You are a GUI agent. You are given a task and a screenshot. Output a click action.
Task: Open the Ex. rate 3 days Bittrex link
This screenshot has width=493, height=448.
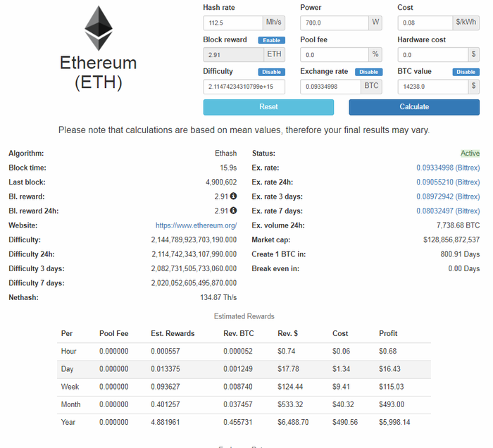448,197
